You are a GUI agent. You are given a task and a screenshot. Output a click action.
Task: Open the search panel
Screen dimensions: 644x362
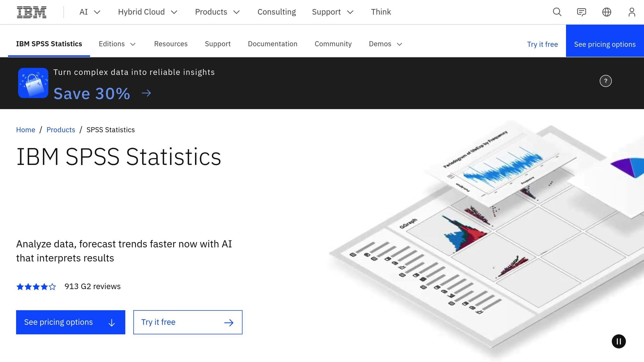click(557, 12)
